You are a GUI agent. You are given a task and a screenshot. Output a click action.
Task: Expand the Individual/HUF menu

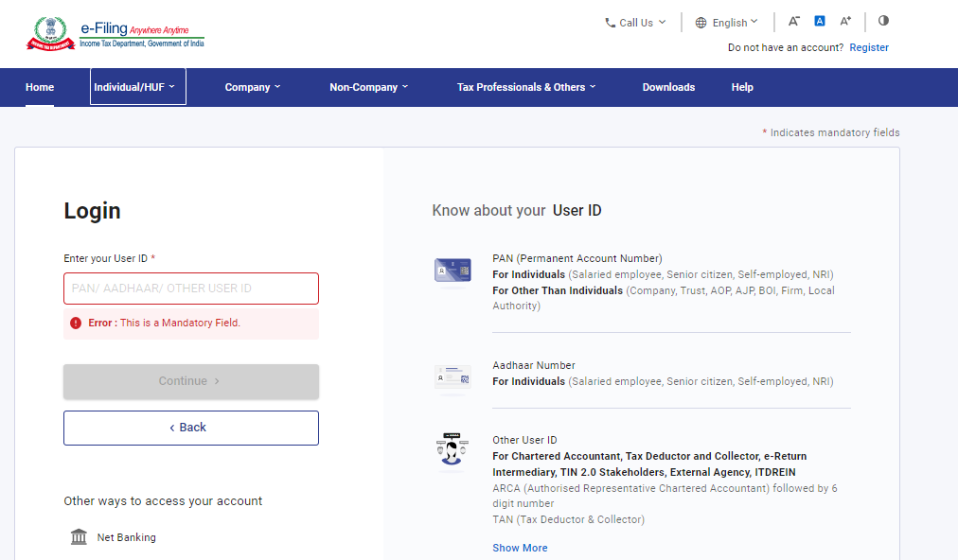pos(138,87)
